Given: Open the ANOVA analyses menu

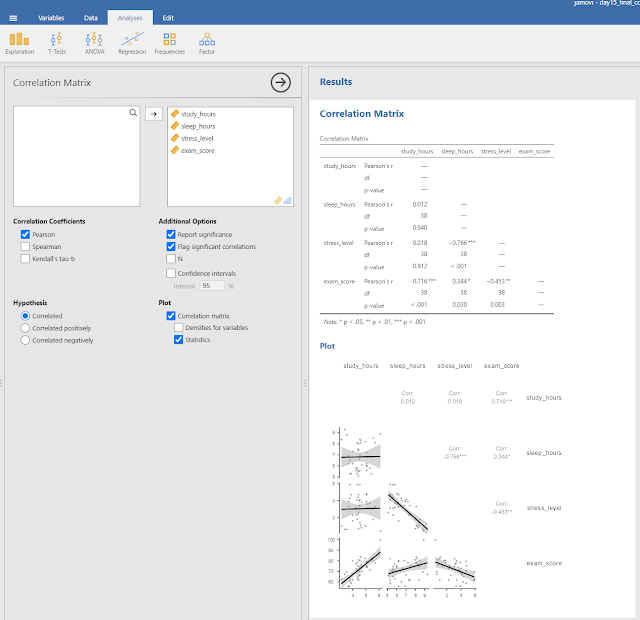Looking at the screenshot, I should 94,43.
